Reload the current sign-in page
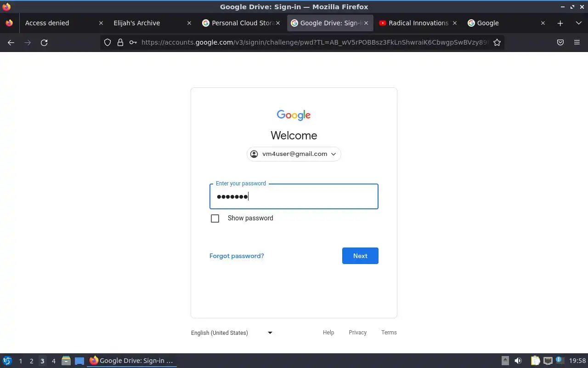 44,42
